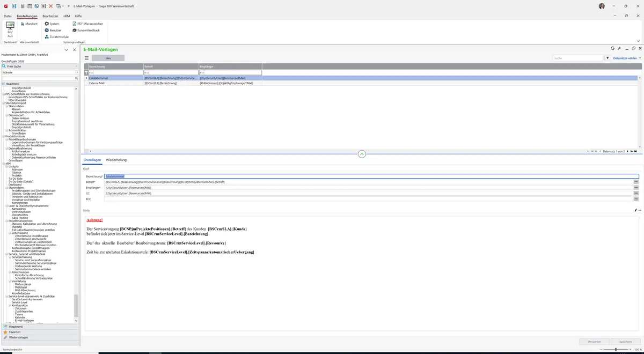Screen dimensions: 644x354
Task: Open the xRM ribbon tab
Action: click(x=67, y=16)
